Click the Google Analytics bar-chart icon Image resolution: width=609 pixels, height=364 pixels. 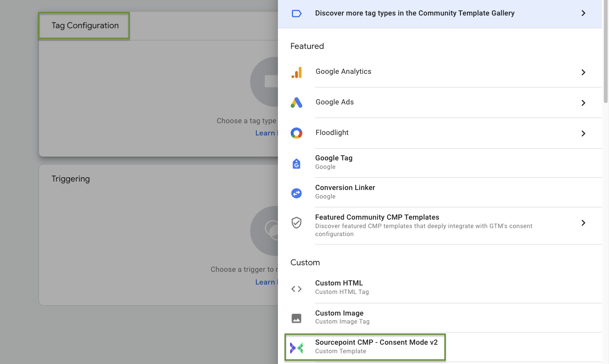(296, 72)
